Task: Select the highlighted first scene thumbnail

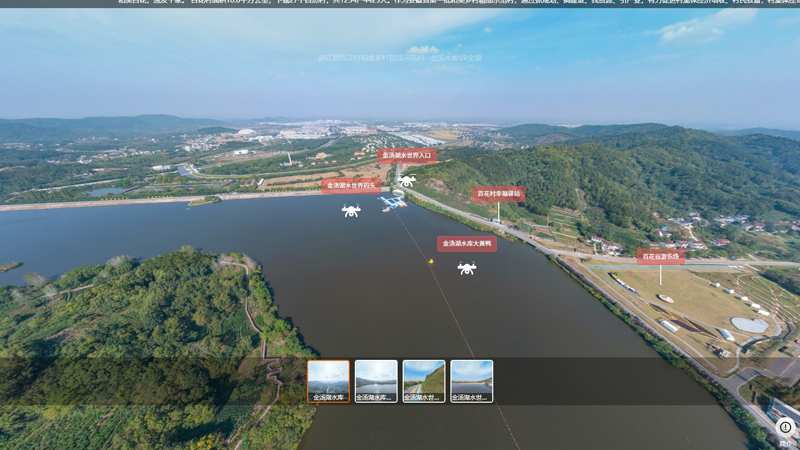Action: [x=328, y=381]
